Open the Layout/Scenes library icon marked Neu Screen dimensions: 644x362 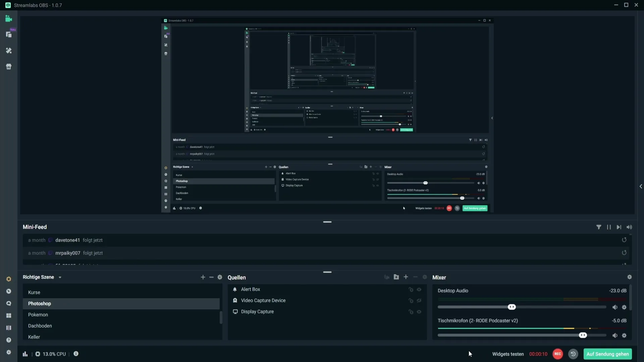9,35
